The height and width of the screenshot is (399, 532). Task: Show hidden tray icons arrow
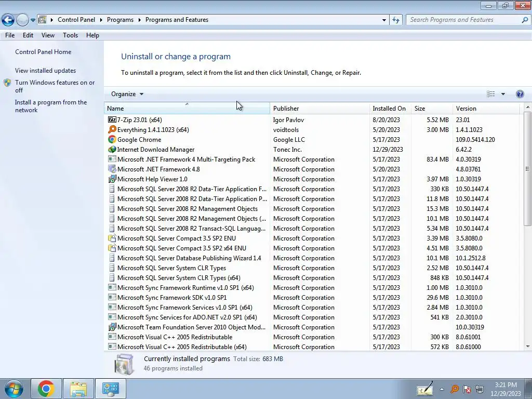click(442, 389)
